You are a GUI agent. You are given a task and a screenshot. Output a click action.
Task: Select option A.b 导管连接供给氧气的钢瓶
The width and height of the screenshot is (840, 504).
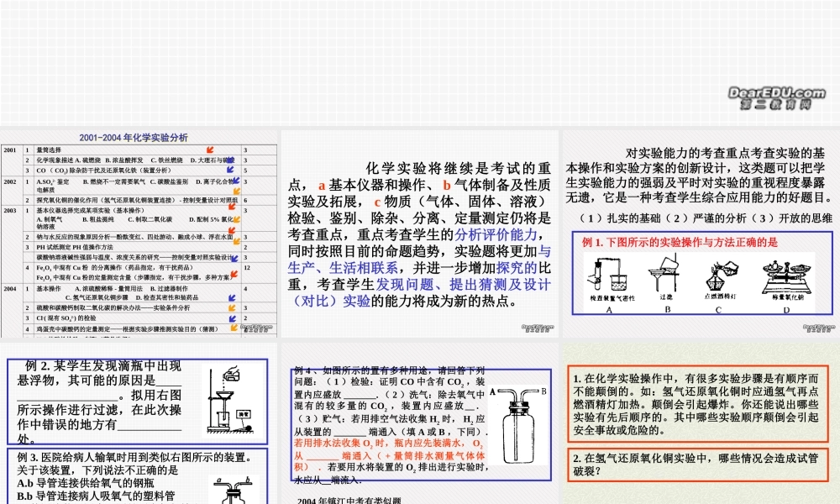pos(85,483)
